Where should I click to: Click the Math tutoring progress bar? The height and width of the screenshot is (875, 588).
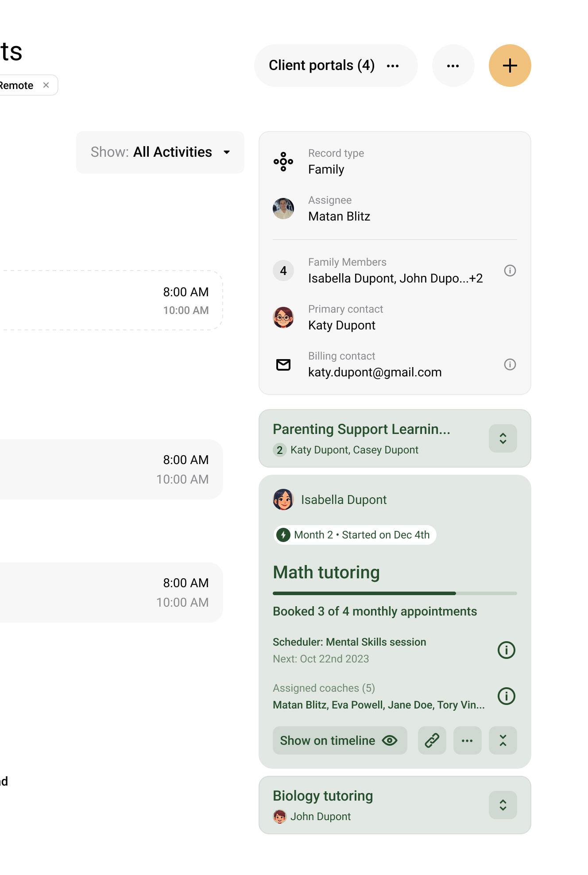395,593
